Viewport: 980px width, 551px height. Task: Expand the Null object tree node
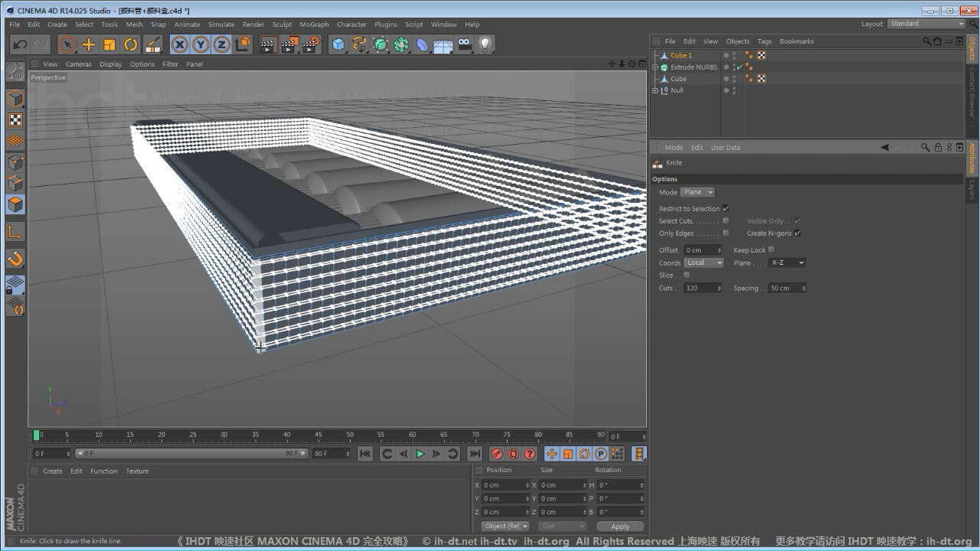click(655, 90)
